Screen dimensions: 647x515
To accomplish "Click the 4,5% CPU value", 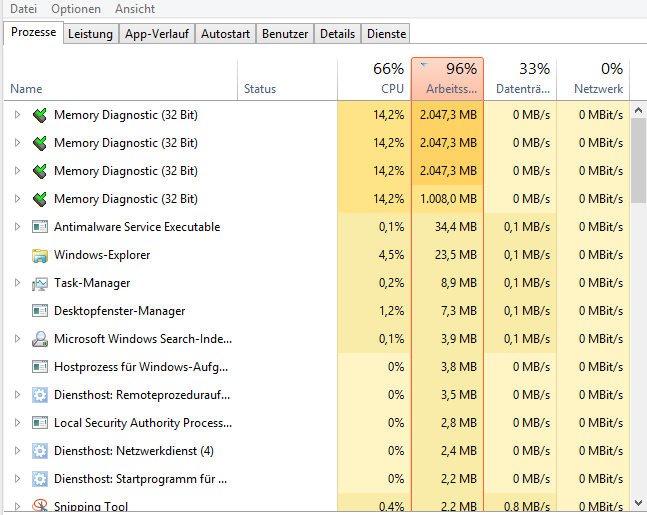I will [392, 255].
